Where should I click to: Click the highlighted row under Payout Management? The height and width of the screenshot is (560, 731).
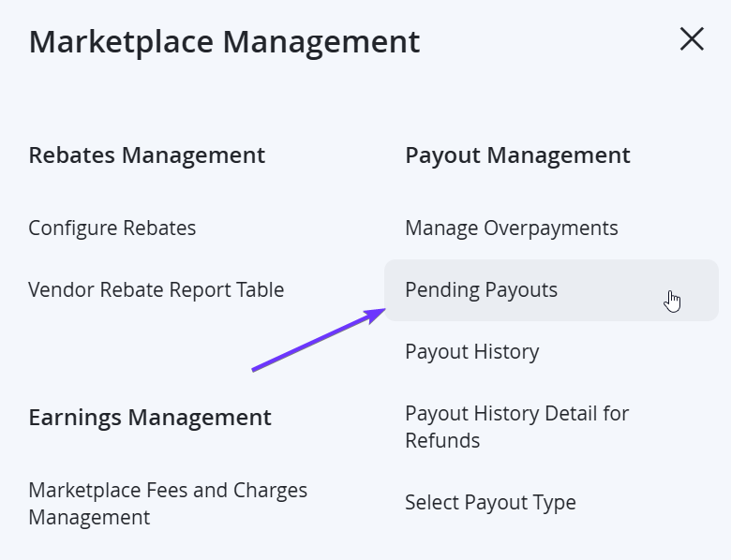tap(551, 290)
